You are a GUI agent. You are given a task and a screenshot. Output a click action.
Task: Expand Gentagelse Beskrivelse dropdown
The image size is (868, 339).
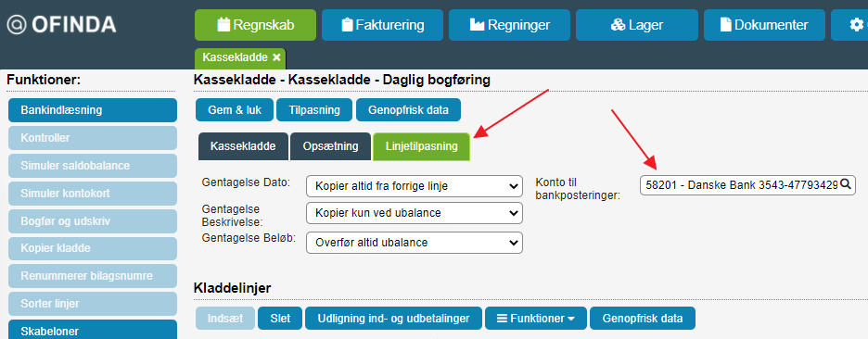coord(415,213)
